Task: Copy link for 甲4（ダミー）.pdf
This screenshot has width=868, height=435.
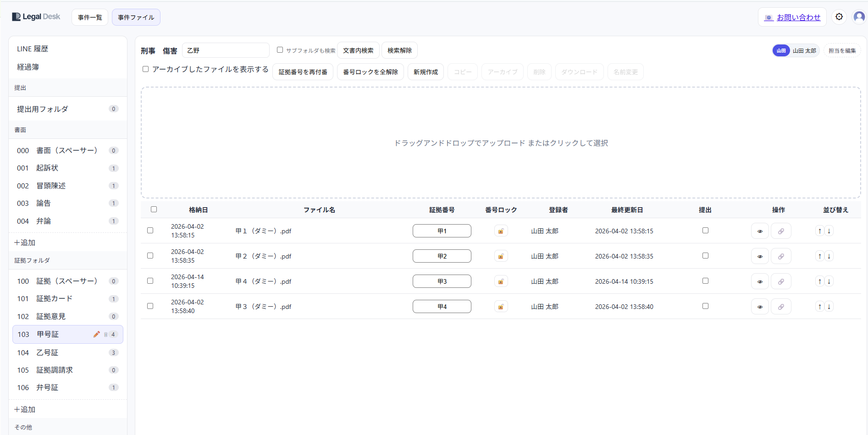Action: (781, 281)
